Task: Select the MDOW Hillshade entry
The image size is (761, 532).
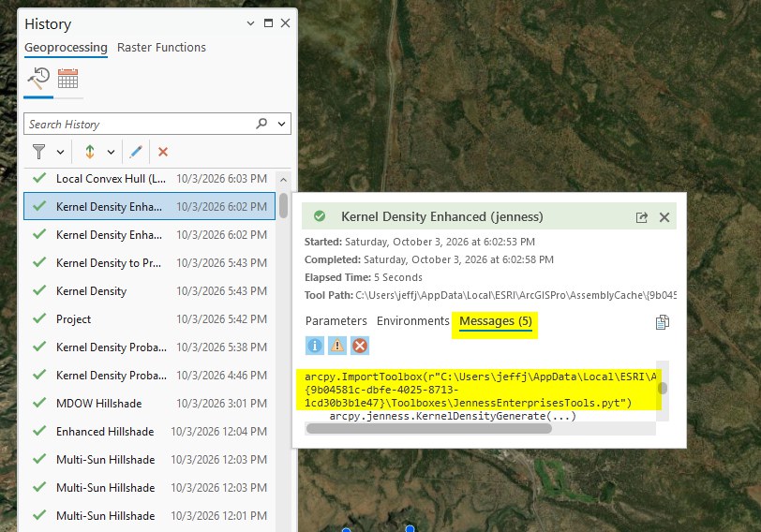Action: pyautogui.click(x=150, y=404)
